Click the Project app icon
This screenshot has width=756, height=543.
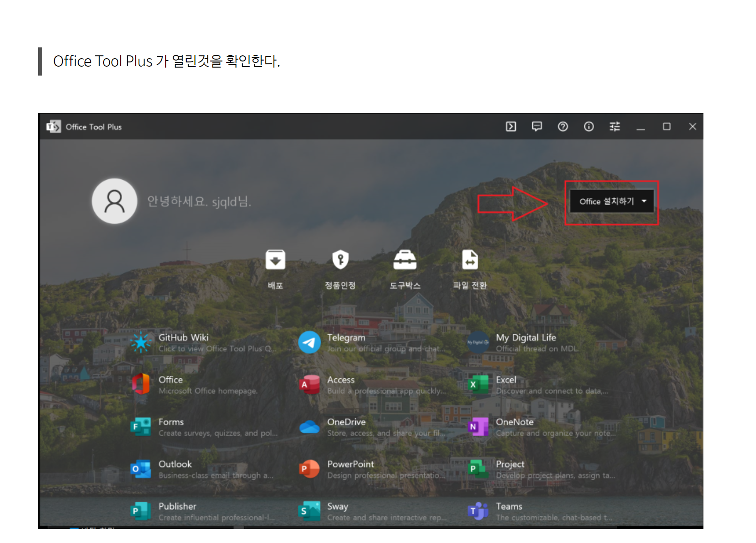(478, 469)
